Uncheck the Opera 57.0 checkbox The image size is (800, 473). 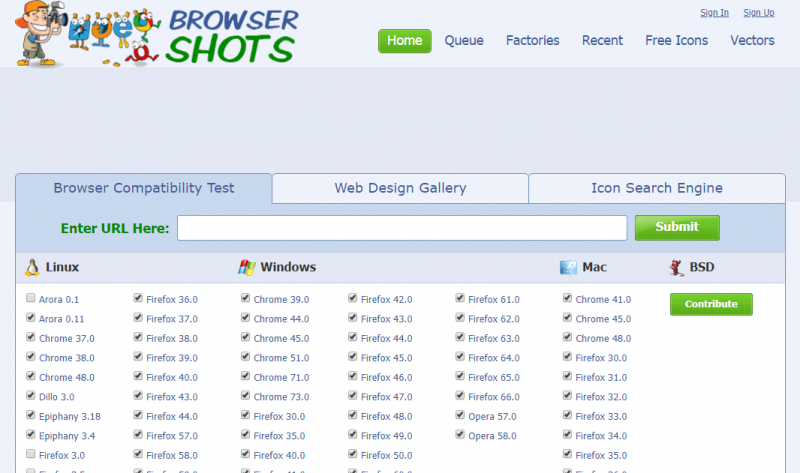tap(460, 415)
